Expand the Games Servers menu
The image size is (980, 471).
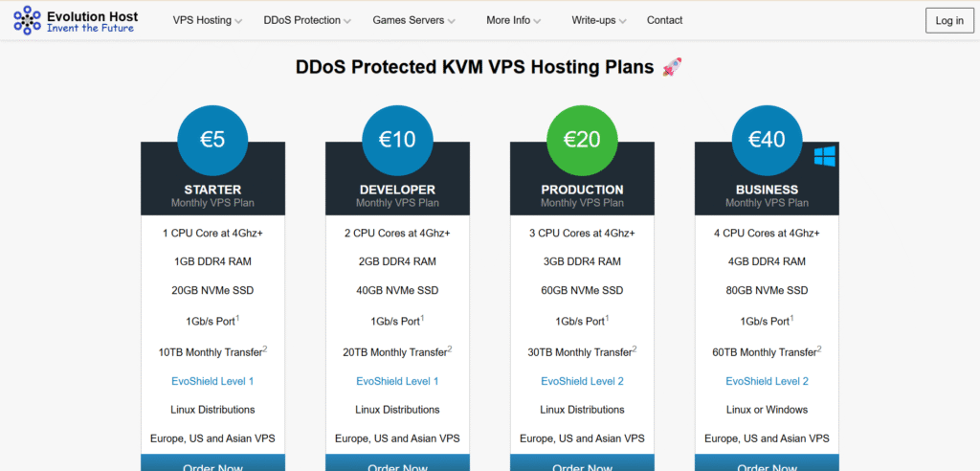pyautogui.click(x=413, y=20)
